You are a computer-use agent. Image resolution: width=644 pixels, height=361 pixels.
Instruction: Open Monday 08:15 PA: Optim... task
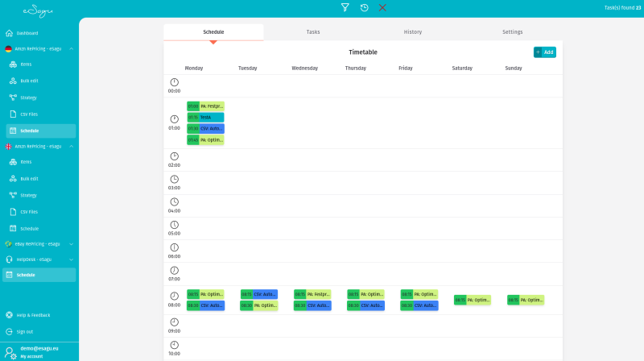pos(205,294)
